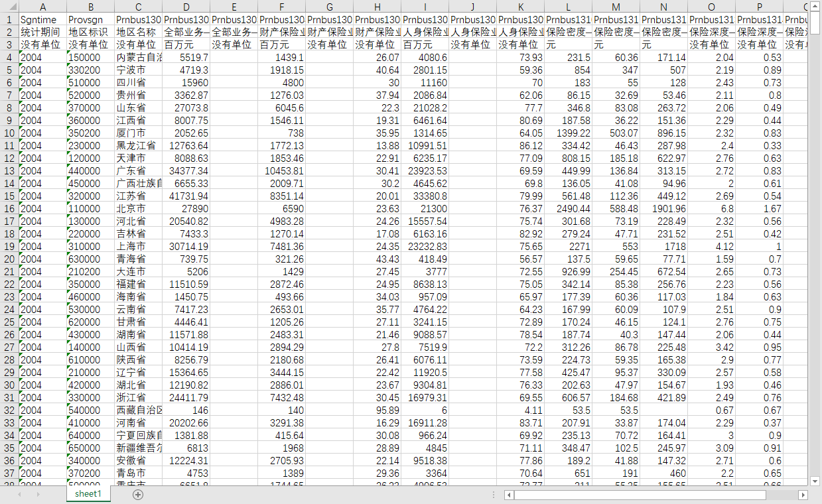
Task: Select the 16979.31 cell
Action: click(x=425, y=397)
